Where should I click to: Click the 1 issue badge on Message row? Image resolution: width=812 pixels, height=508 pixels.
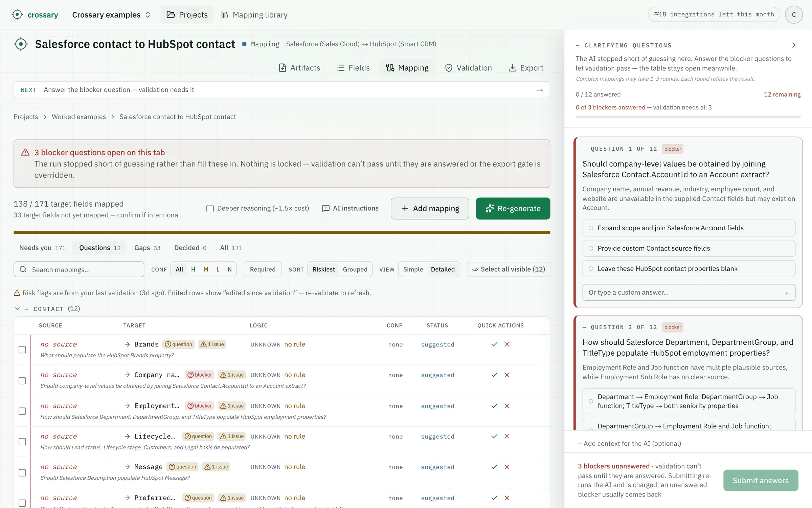(216, 467)
